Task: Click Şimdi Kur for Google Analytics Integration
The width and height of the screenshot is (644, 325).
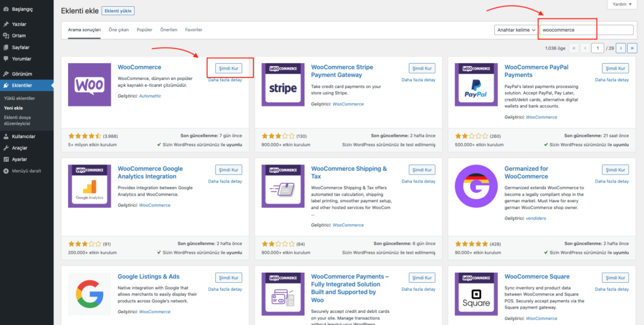Action: tap(229, 169)
